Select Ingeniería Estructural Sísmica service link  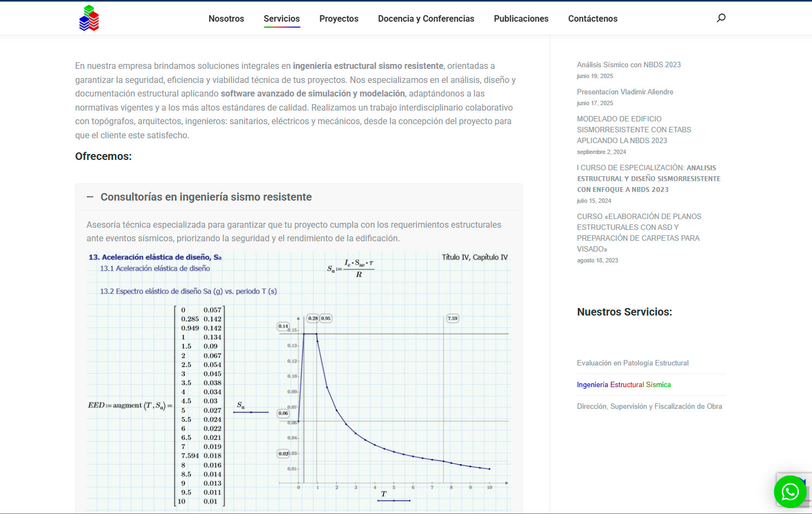[x=623, y=384]
